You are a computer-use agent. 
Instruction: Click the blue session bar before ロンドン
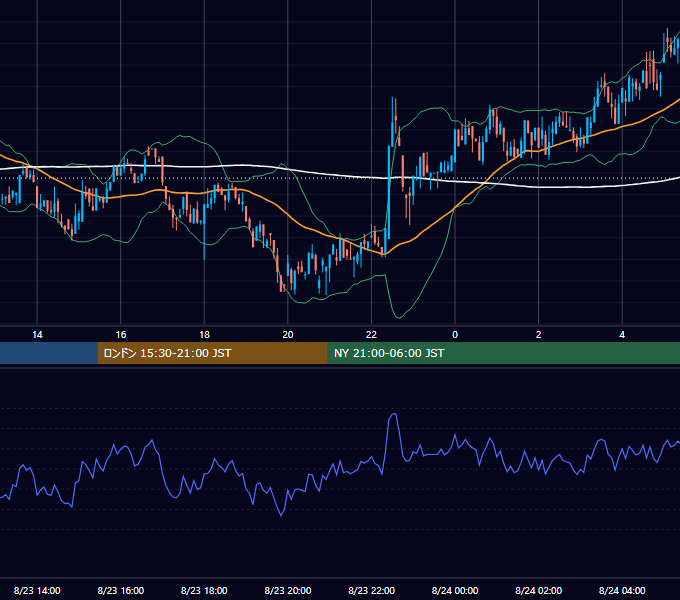point(49,353)
